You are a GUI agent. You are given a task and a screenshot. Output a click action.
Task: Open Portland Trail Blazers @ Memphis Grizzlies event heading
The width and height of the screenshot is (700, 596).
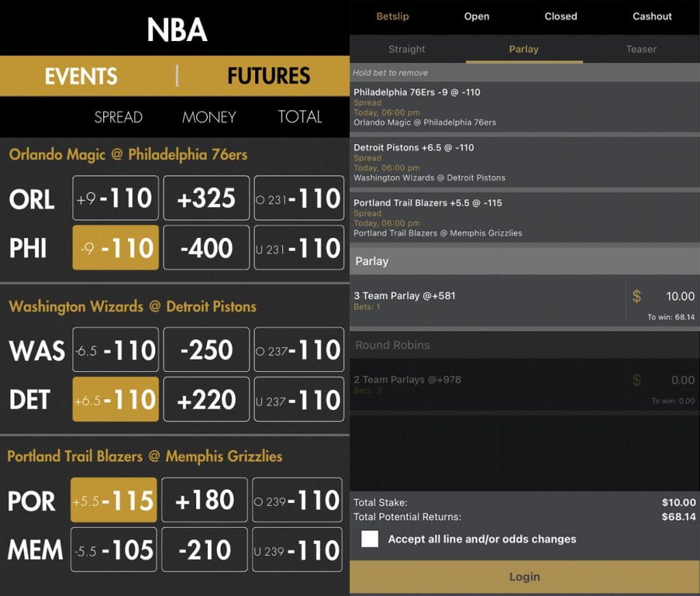click(145, 457)
